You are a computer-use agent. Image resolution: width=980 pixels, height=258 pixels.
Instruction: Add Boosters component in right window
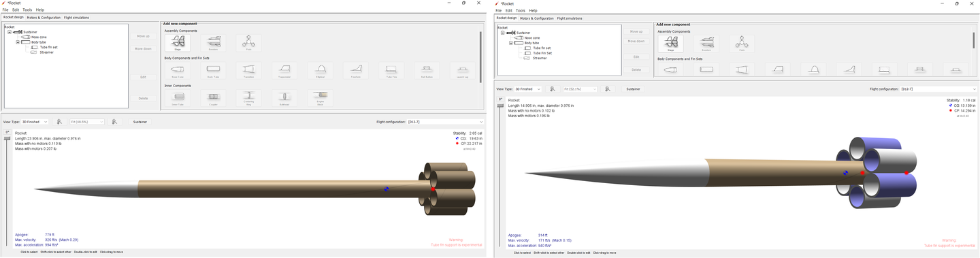[x=706, y=44]
